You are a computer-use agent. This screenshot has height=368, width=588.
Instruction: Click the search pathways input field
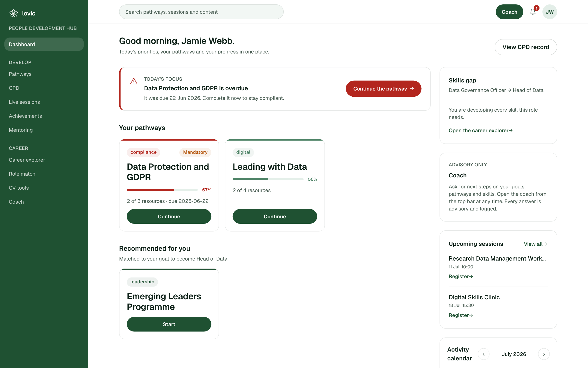pyautogui.click(x=201, y=12)
